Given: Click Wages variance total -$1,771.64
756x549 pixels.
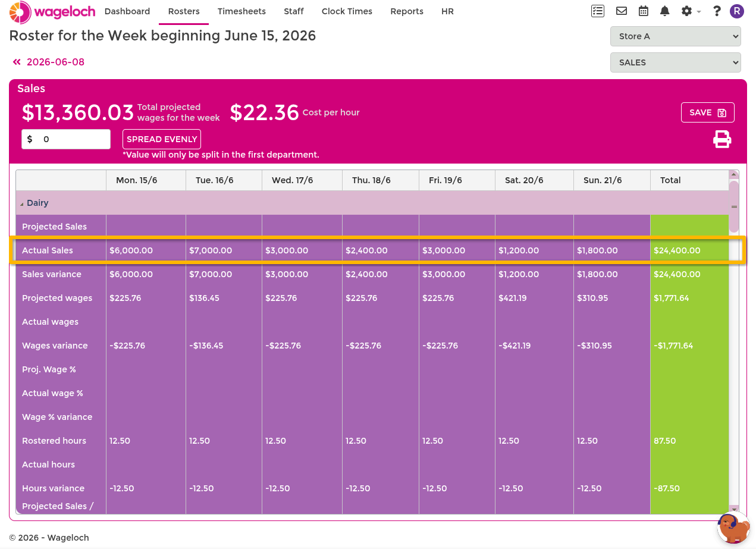Looking at the screenshot, I should click(689, 346).
